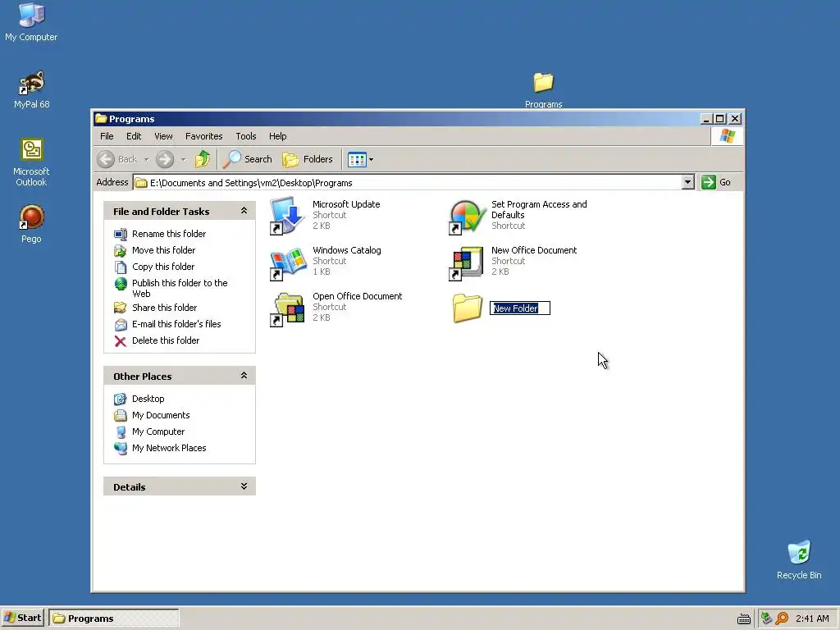This screenshot has width=840, height=630.
Task: Open the File menu
Action: [x=107, y=136]
